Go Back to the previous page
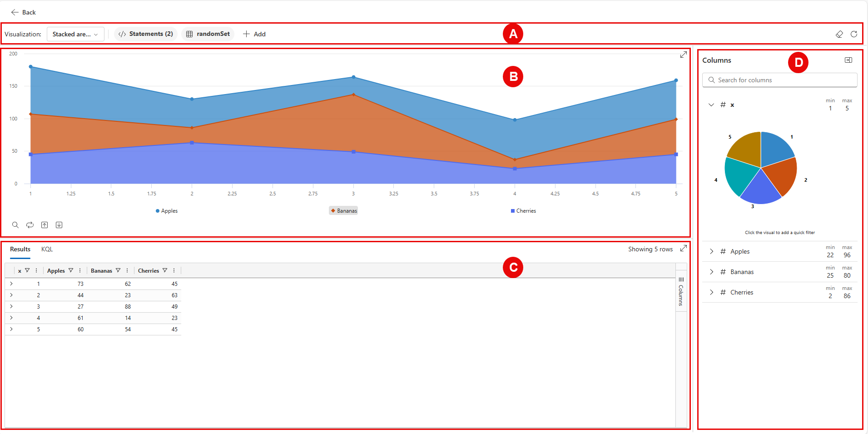Screen dimensions: 868x434 click(x=23, y=12)
